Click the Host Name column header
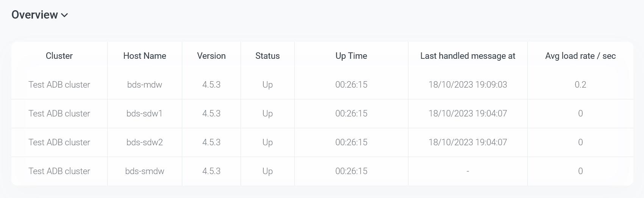This screenshot has height=198, width=644. pos(145,56)
